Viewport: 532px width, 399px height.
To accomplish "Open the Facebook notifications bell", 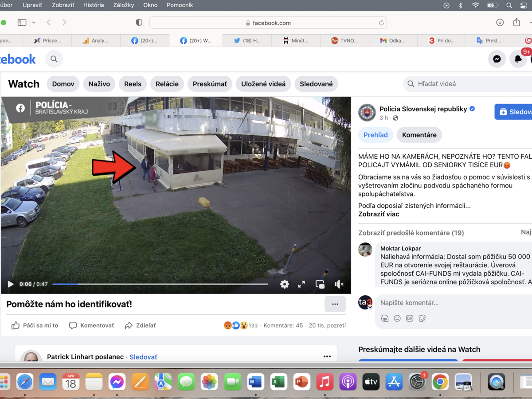I will tap(518, 59).
